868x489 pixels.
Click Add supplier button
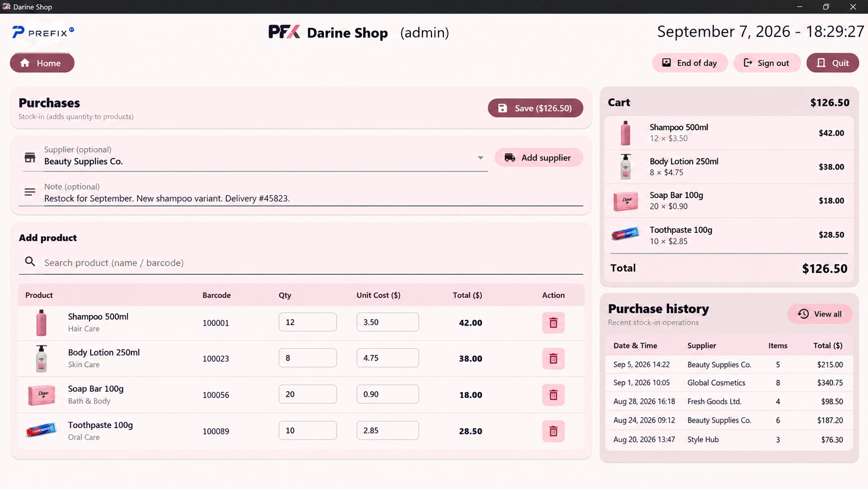point(538,157)
